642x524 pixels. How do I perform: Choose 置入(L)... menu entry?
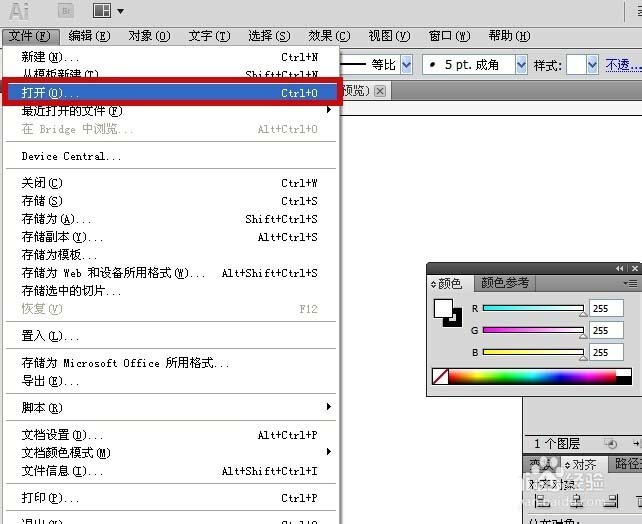(171, 336)
